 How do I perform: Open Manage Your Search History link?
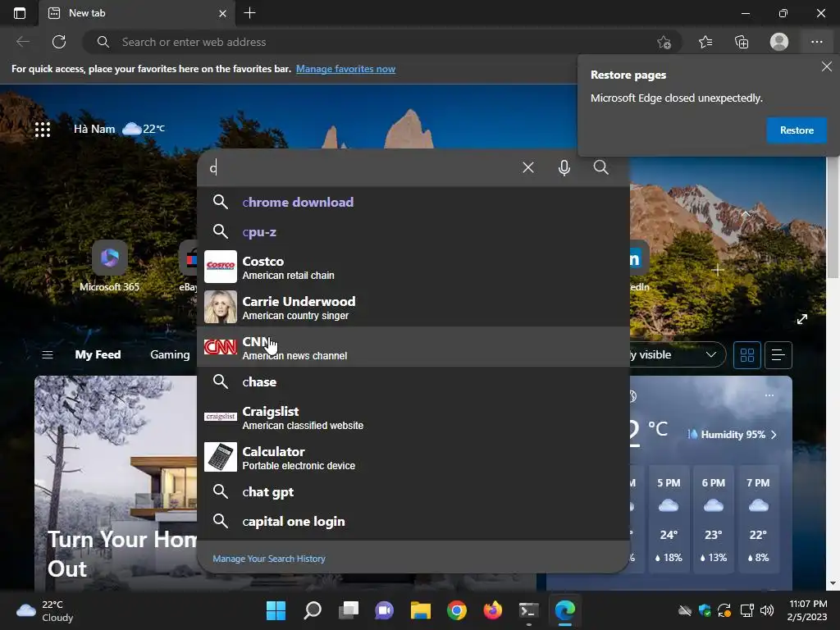269,558
